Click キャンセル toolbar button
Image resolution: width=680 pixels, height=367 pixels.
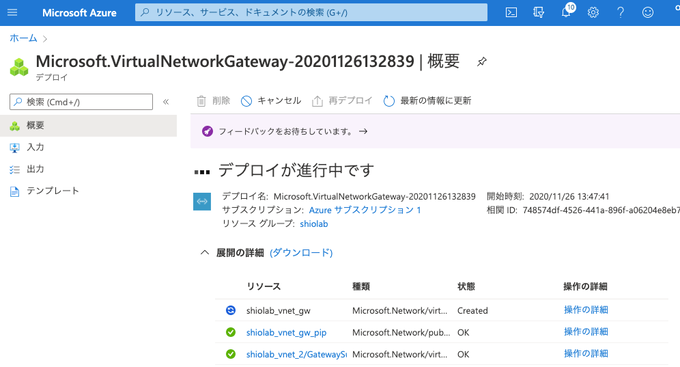click(x=271, y=101)
